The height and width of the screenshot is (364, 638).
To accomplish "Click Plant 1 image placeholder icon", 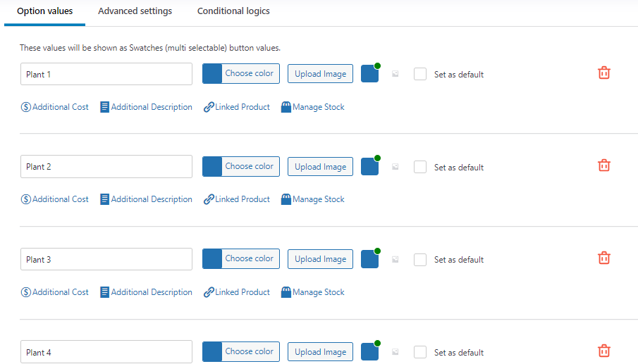I will tap(395, 74).
